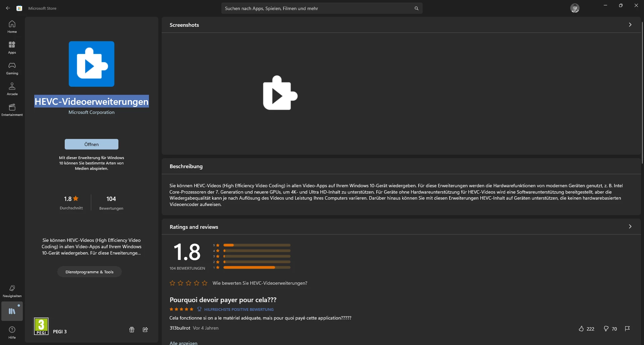
Task: Expand the Screenshots section chevron
Action: (630, 25)
